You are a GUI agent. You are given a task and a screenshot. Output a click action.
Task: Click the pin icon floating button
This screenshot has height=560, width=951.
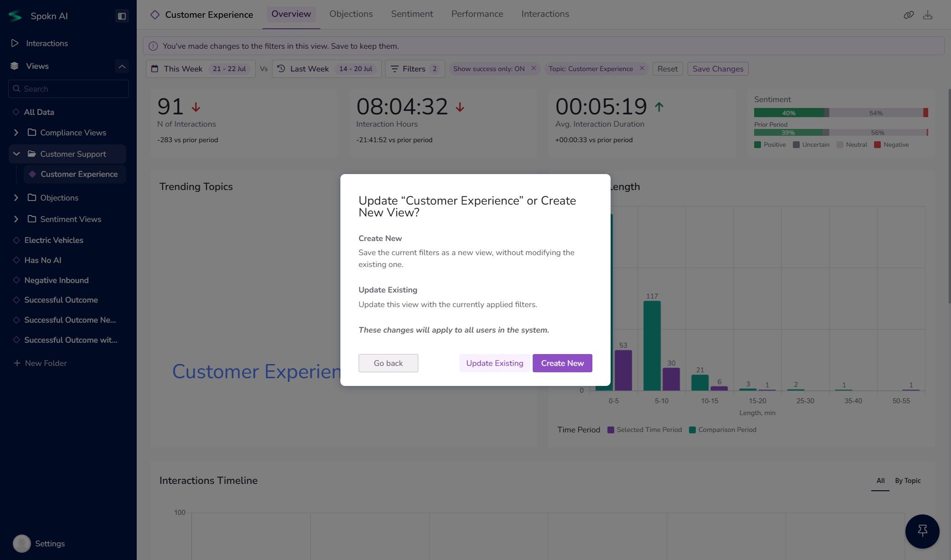click(x=922, y=531)
